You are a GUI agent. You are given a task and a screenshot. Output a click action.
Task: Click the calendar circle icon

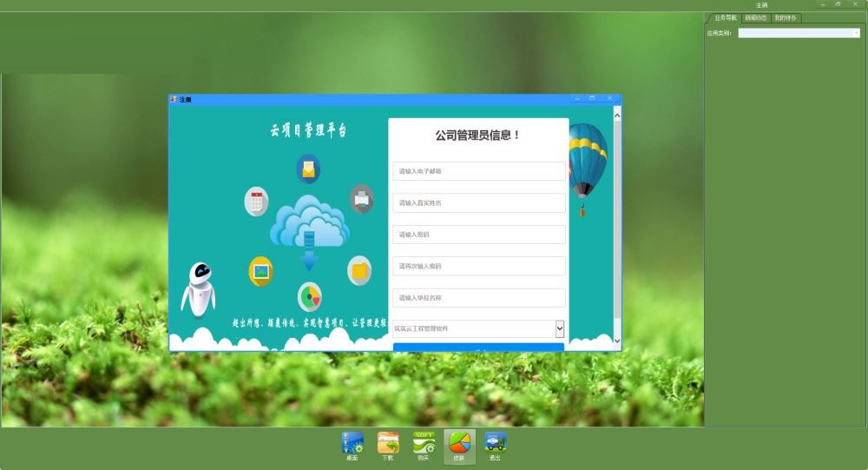coord(256,202)
